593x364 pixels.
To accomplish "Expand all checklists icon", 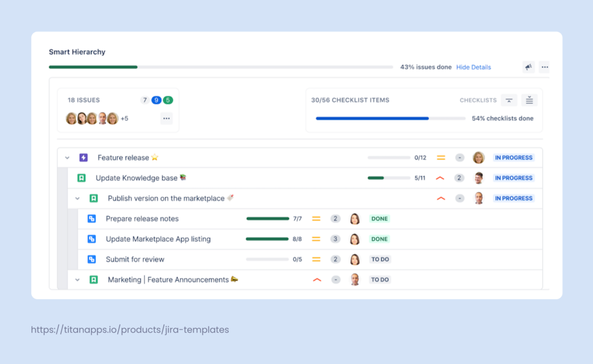I will [529, 100].
